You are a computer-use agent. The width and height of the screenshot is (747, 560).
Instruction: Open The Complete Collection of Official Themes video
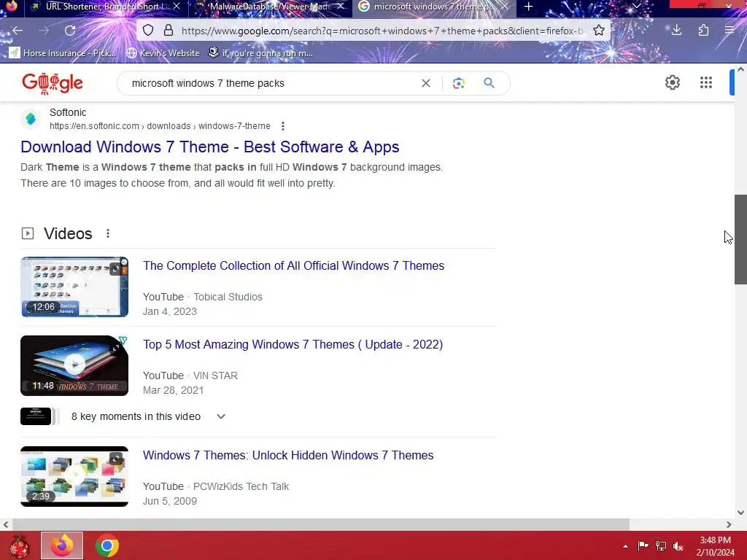[x=293, y=265]
